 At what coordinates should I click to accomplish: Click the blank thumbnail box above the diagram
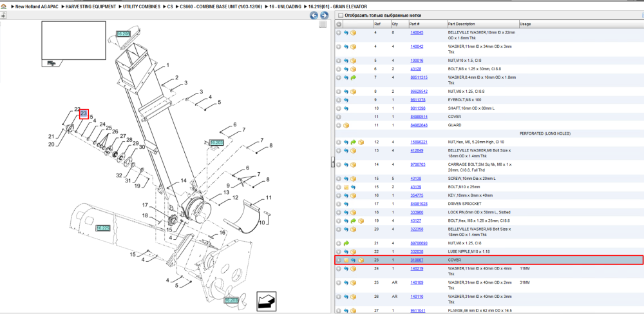click(74, 40)
